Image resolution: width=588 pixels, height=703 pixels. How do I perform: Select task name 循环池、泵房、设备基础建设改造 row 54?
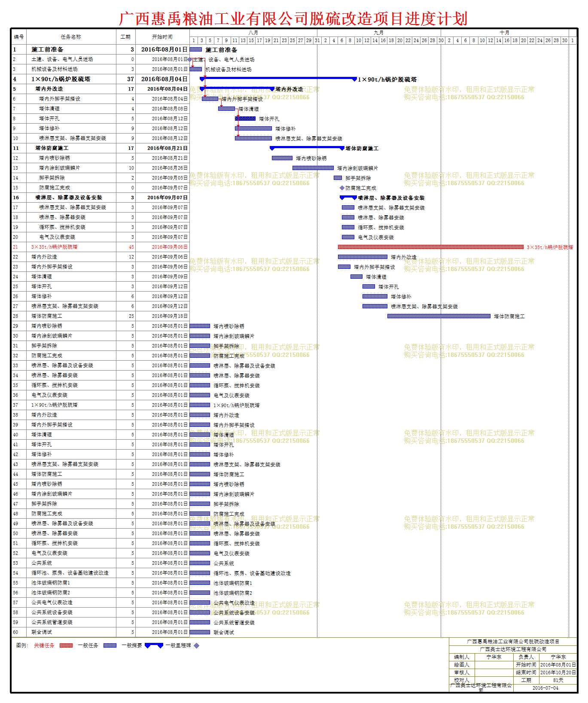pyautogui.click(x=70, y=573)
